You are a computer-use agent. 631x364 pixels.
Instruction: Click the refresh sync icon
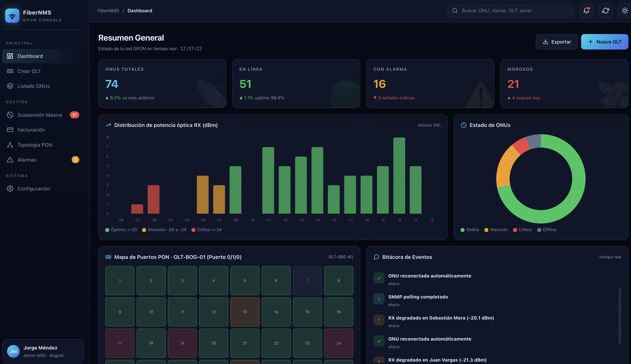coord(605,10)
